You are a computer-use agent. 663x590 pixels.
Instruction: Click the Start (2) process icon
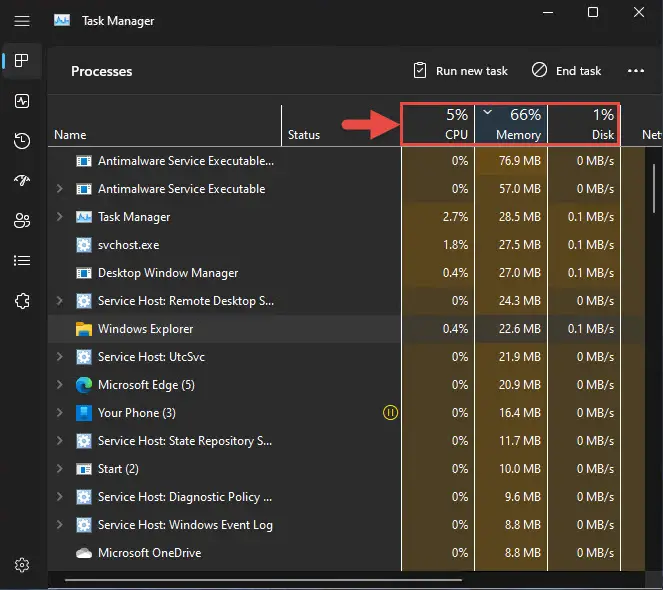84,469
